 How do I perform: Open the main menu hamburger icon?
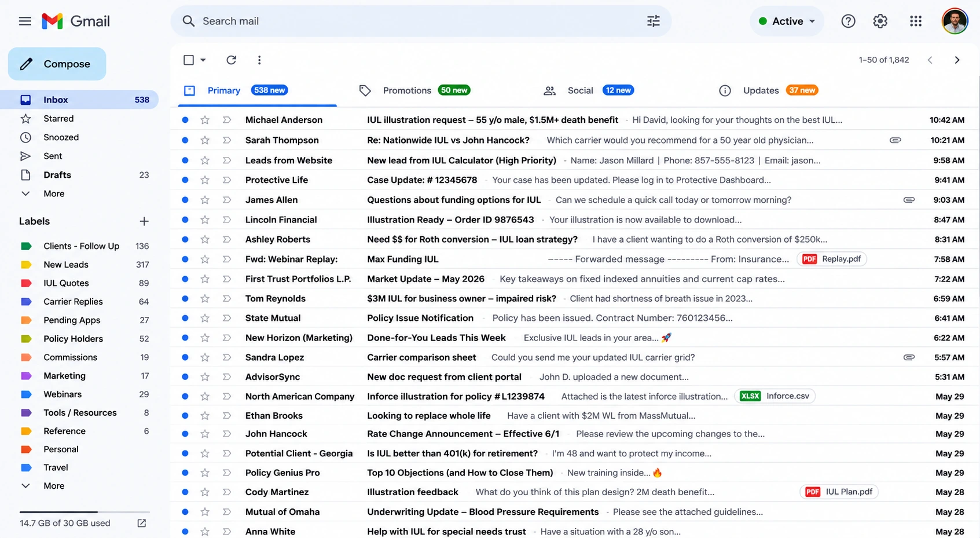click(25, 21)
